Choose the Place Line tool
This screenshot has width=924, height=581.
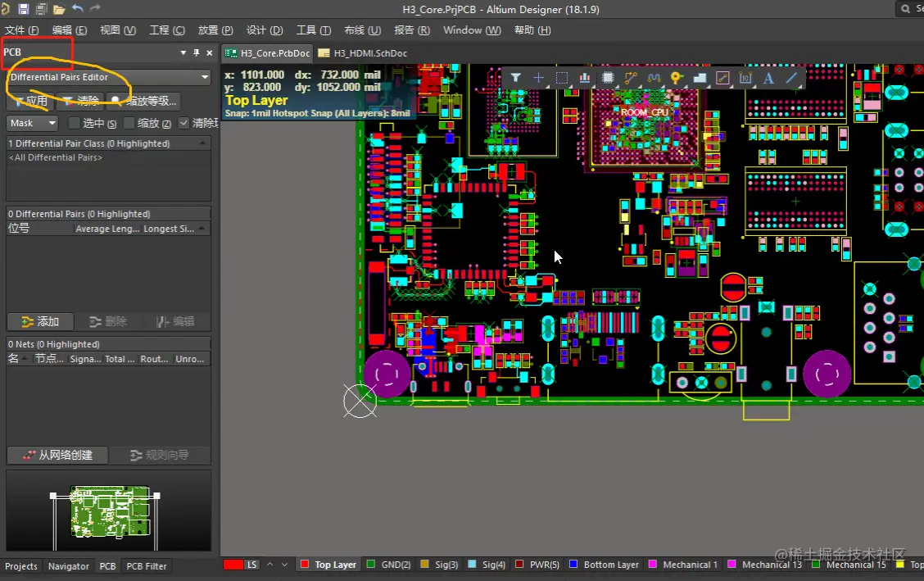[791, 77]
